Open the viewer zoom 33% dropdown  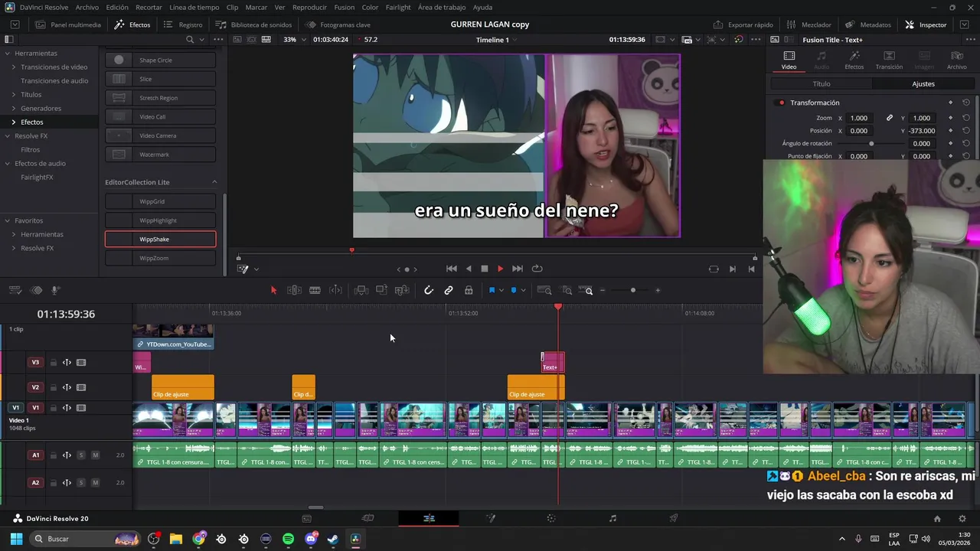click(295, 40)
